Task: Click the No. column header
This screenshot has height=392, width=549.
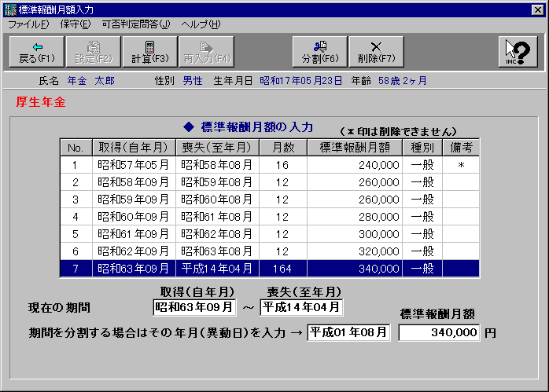Action: click(x=76, y=148)
